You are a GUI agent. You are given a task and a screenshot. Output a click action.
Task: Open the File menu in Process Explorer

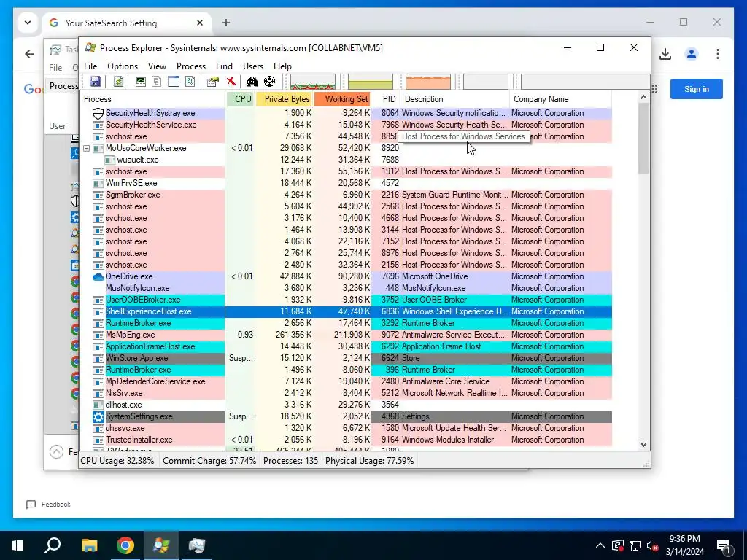pyautogui.click(x=90, y=66)
